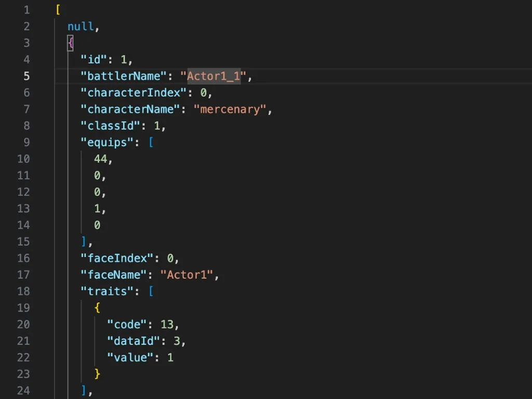The height and width of the screenshot is (399, 532).
Task: Click line number 9 in the gutter
Action: pos(26,142)
